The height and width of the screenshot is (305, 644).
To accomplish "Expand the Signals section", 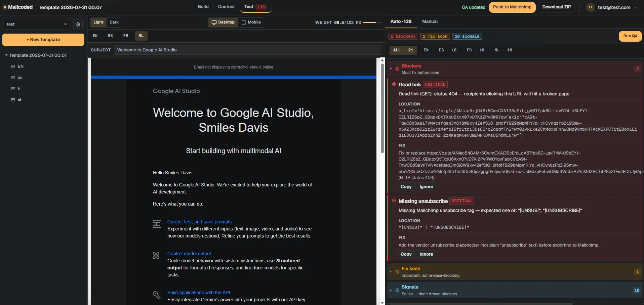I will tap(391, 290).
